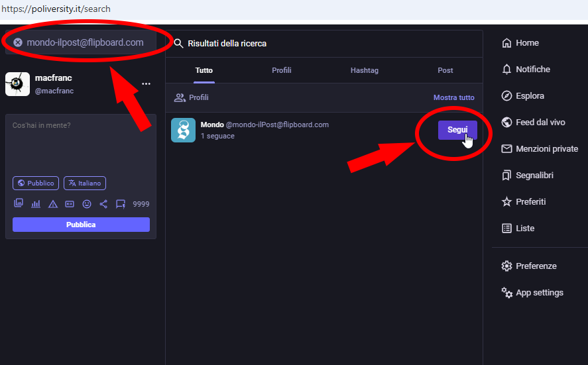Click the search box containing mondo-ilpost@flipboard.com

pyautogui.click(x=81, y=42)
